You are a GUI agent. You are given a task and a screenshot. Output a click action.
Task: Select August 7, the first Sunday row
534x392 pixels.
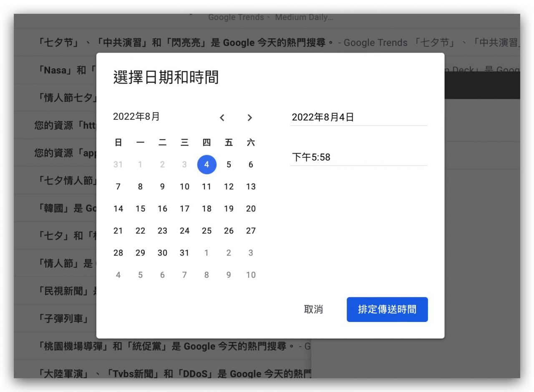118,186
